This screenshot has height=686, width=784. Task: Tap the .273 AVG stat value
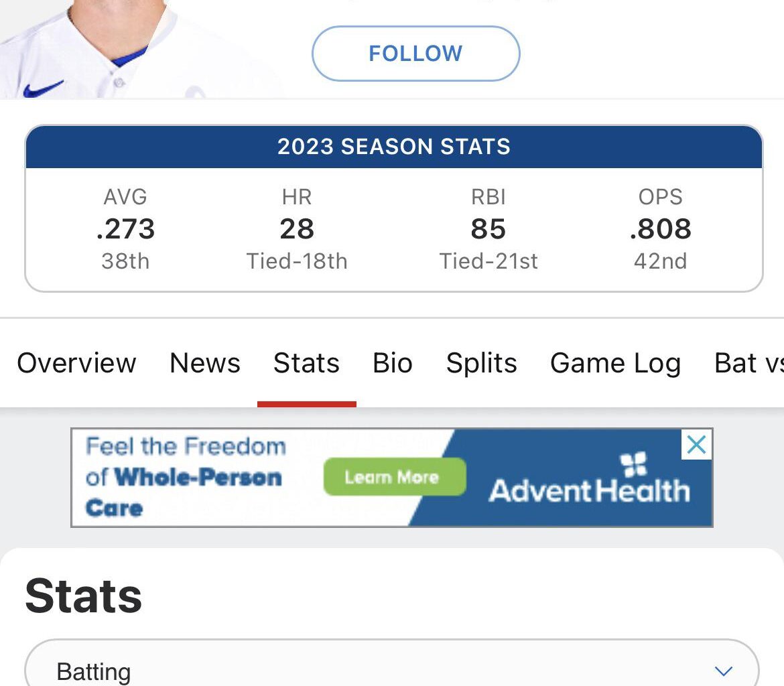125,229
